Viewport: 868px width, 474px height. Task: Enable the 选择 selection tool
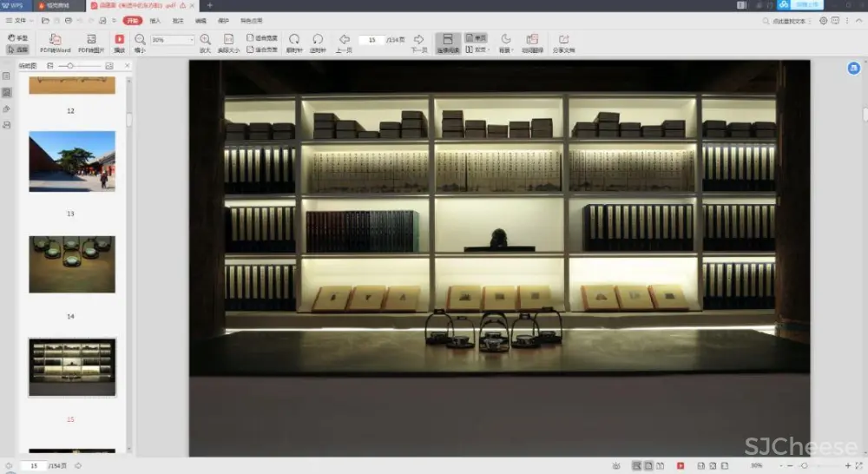(x=18, y=49)
